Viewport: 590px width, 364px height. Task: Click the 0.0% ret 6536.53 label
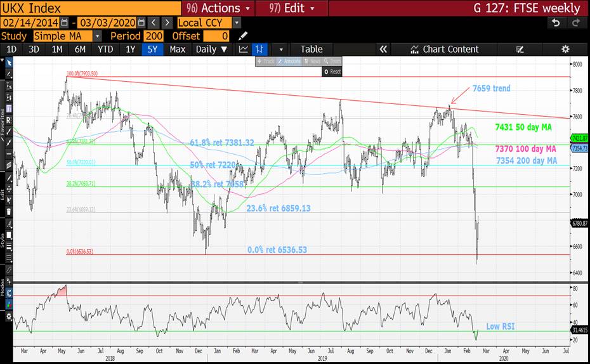[277, 250]
